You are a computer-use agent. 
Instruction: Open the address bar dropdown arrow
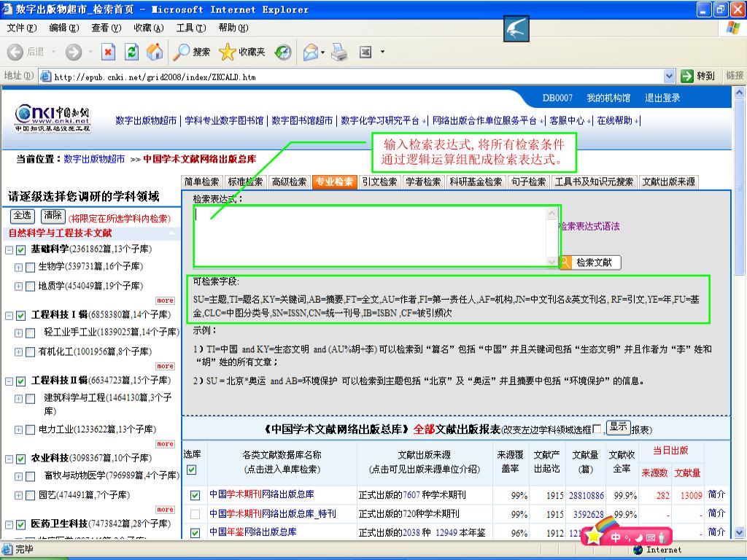[670, 76]
